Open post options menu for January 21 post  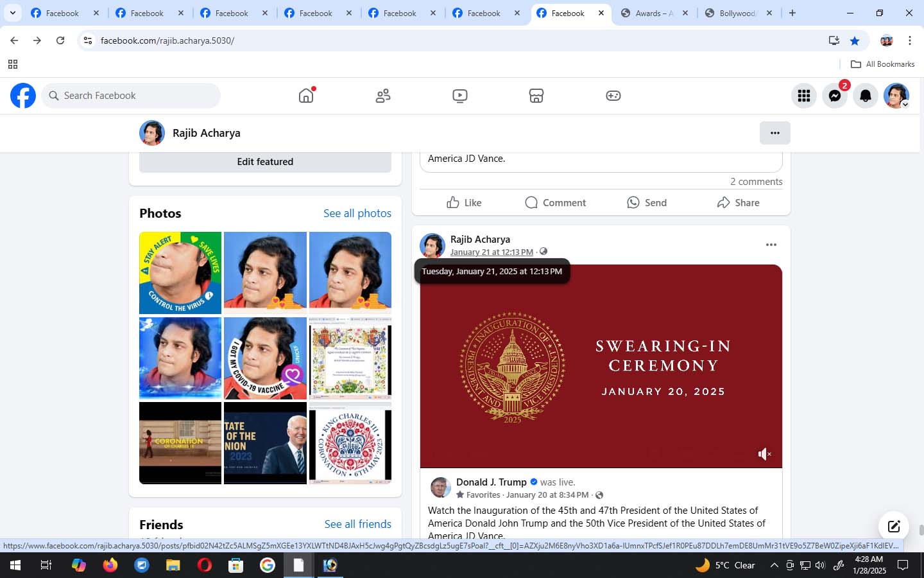pyautogui.click(x=771, y=245)
